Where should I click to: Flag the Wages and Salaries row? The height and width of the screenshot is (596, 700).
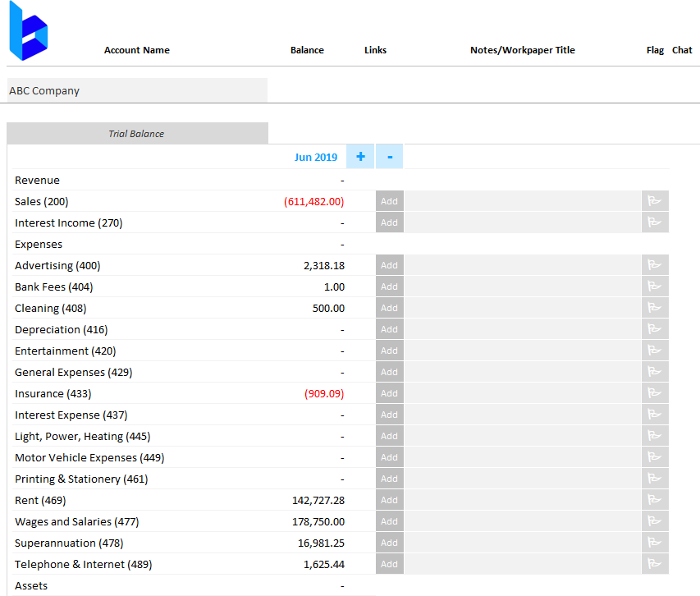point(654,520)
